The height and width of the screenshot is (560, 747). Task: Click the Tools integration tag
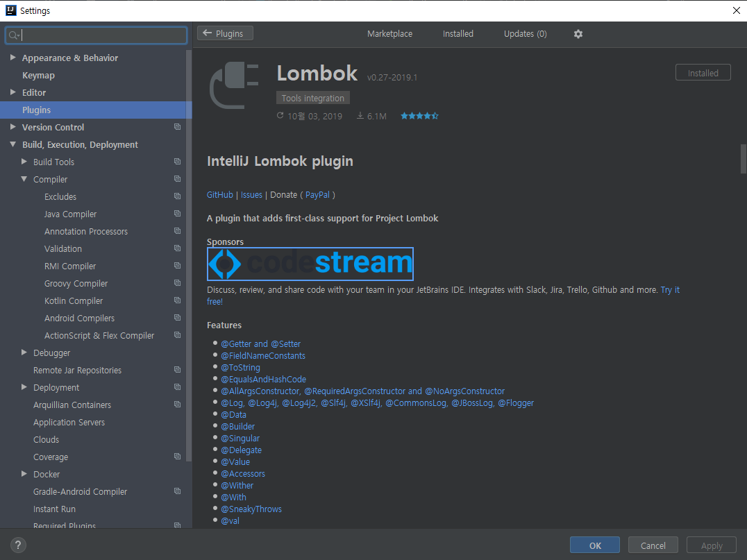coord(313,98)
